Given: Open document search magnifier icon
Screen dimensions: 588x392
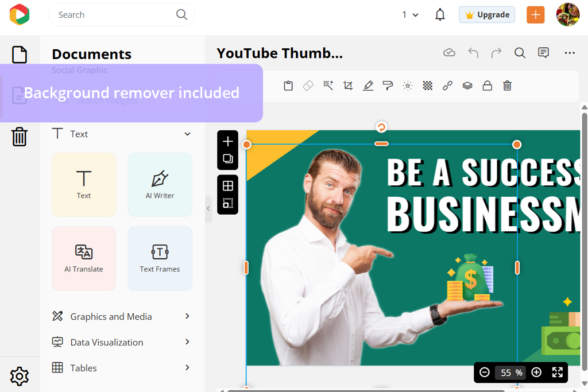Looking at the screenshot, I should coord(520,53).
